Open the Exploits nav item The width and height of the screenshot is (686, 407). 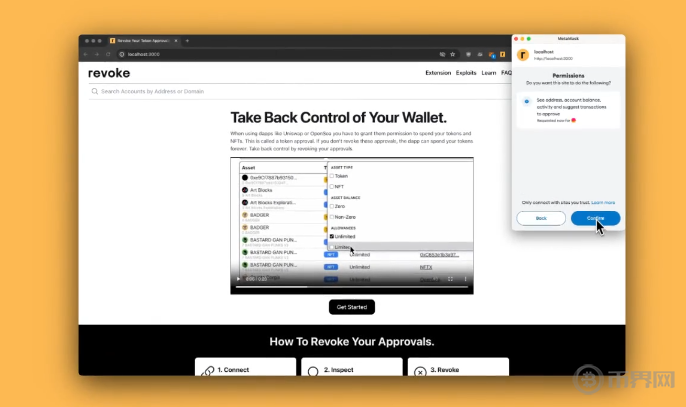point(466,73)
